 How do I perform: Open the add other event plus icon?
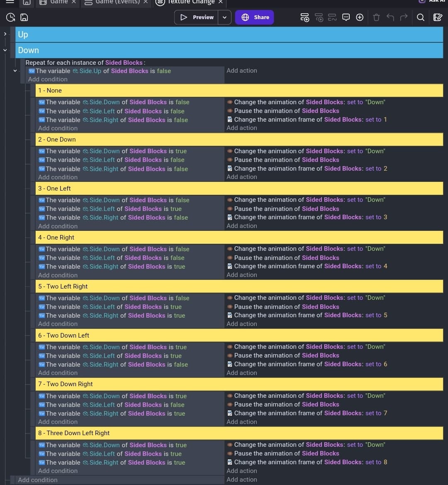tap(360, 17)
